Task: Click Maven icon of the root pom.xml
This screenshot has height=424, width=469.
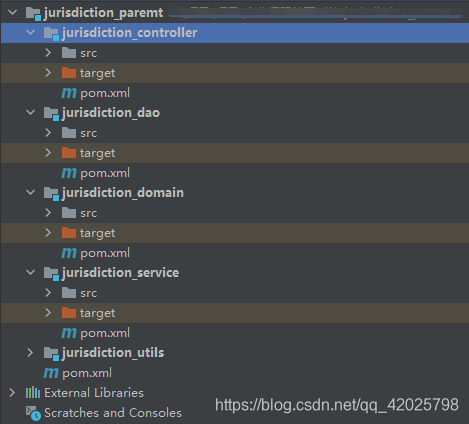Action: [51, 373]
